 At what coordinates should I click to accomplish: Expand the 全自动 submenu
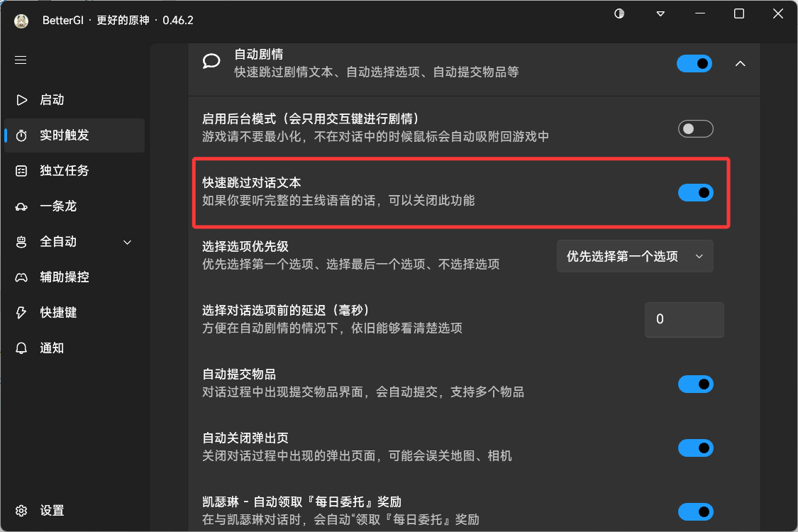point(127,242)
